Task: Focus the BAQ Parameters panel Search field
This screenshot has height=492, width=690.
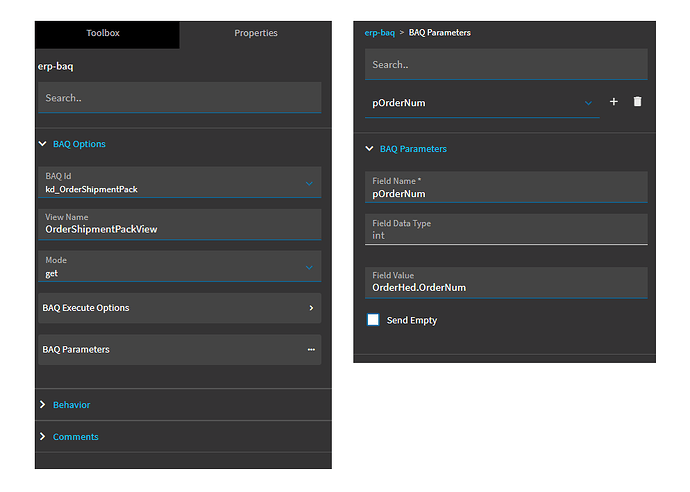Action: pyautogui.click(x=506, y=64)
